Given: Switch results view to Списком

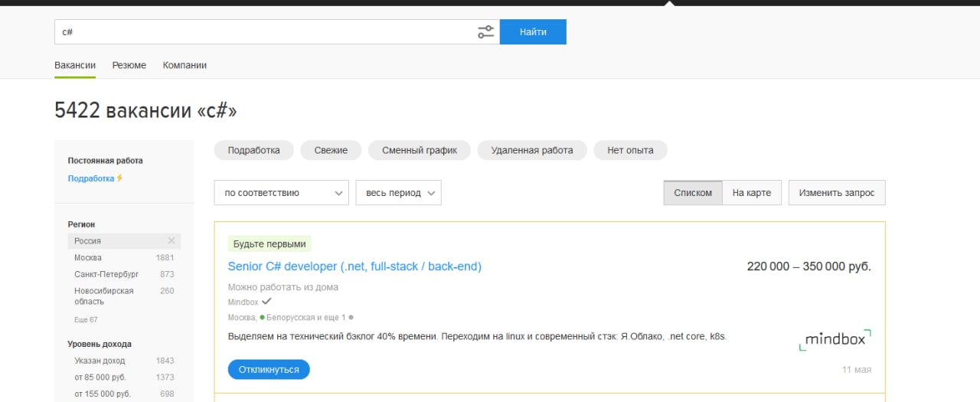Looking at the screenshot, I should tap(693, 193).
